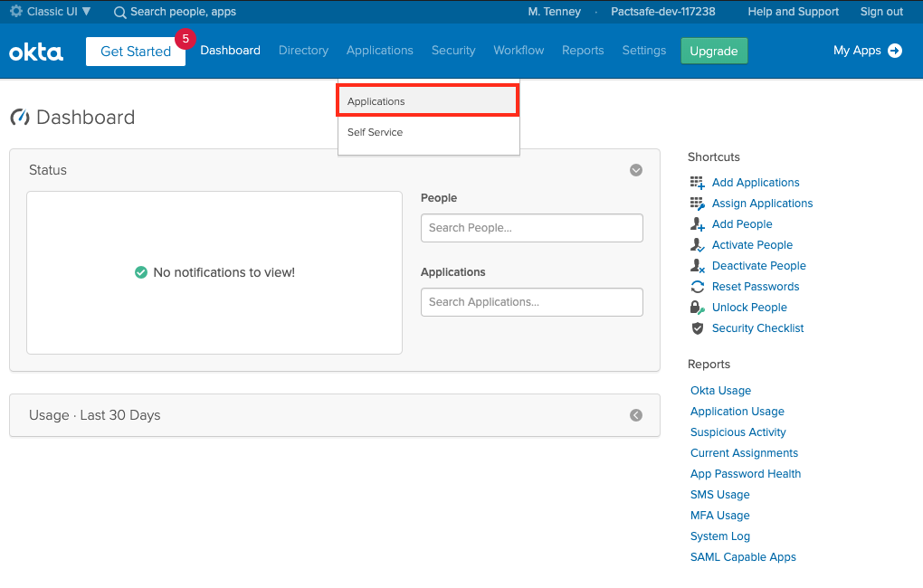
Task: Open the Settings menu
Action: (644, 51)
